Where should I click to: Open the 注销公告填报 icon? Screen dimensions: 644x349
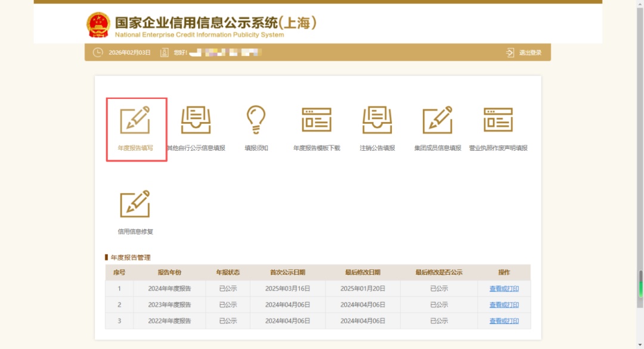coord(377,120)
